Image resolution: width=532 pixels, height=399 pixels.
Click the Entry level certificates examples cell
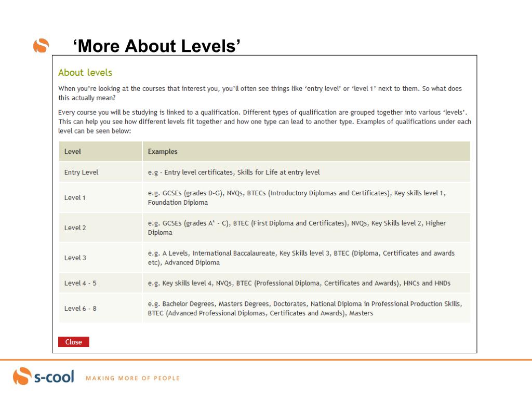coord(307,172)
